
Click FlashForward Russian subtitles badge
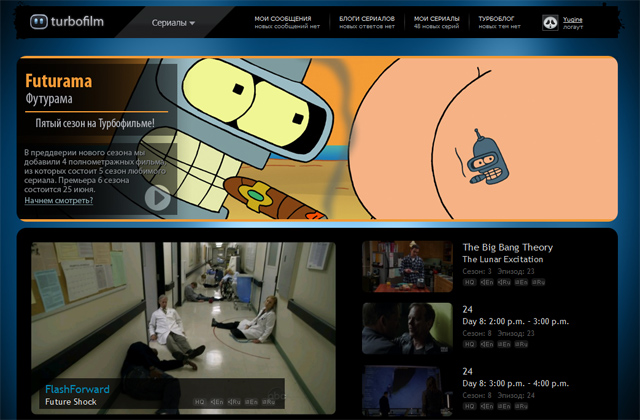[x=268, y=402]
